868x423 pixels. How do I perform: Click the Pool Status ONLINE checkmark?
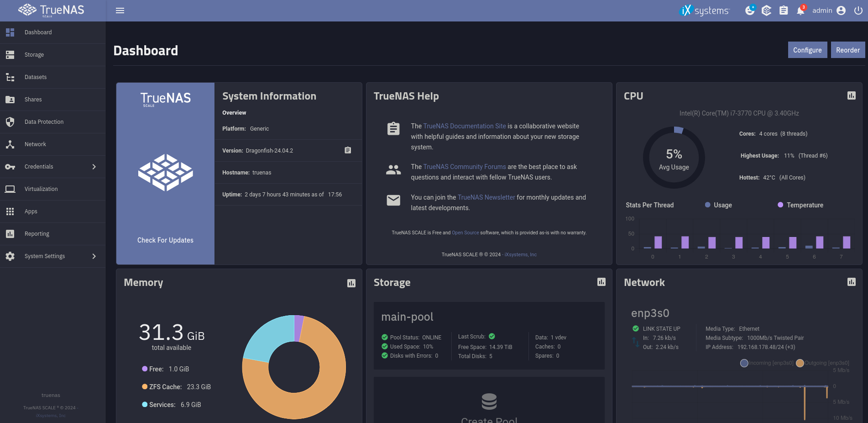pos(385,337)
